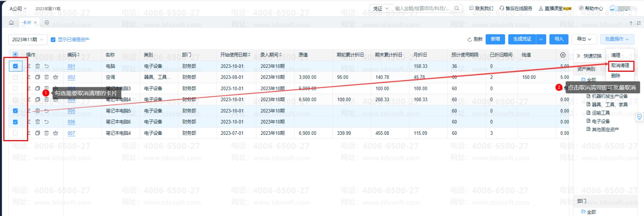Toggle select-all checkbox in table header
Viewport: 644px width, 216px height.
15,55
